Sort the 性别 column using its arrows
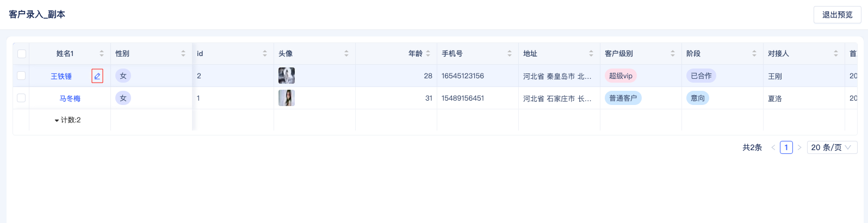868x223 pixels. tap(183, 53)
